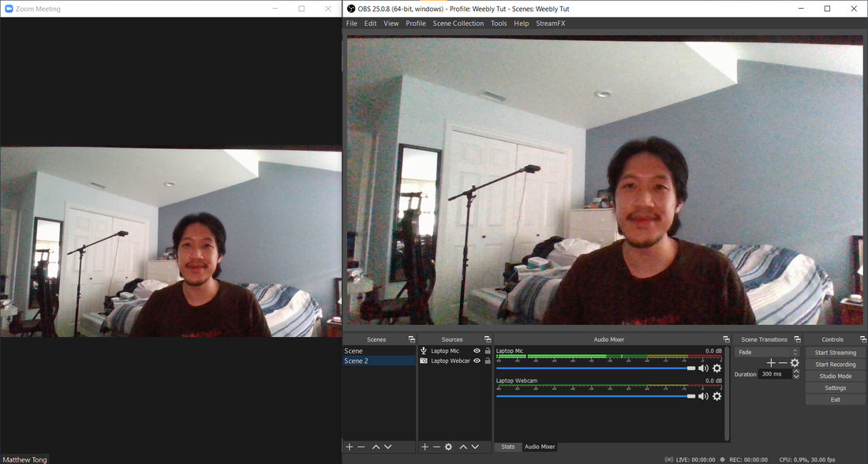
Task: Add a scene transition with plus icon
Action: [771, 363]
